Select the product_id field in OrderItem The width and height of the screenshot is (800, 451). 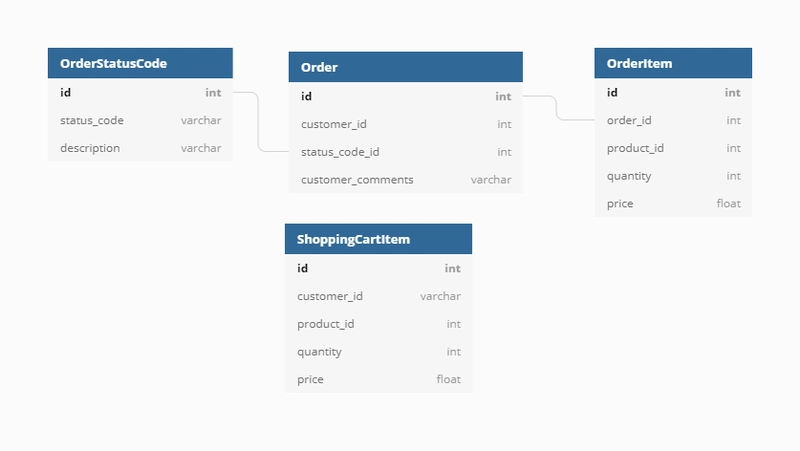tap(673, 148)
